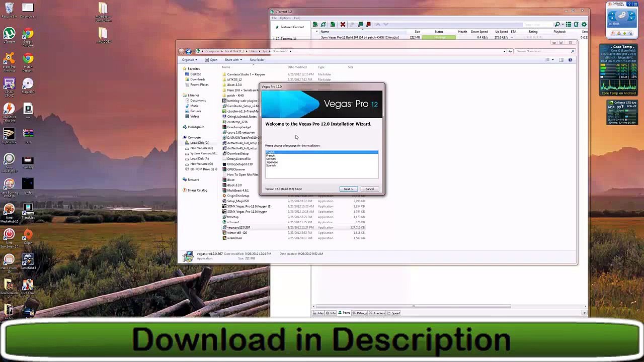Click Cancel in the Vegas Pro installer
Viewport: 644px width, 362px height.
pos(369,189)
